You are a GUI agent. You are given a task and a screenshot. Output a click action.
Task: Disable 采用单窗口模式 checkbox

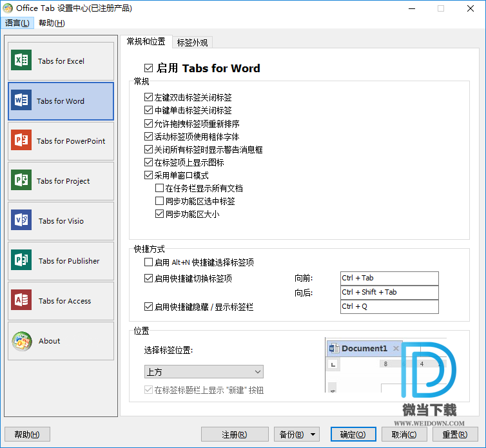148,175
